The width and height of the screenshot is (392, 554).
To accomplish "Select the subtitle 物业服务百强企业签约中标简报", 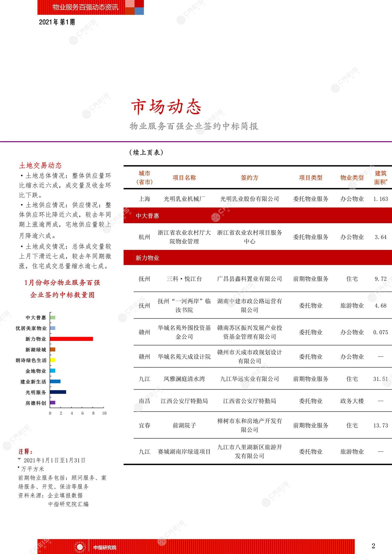I will pyautogui.click(x=194, y=126).
